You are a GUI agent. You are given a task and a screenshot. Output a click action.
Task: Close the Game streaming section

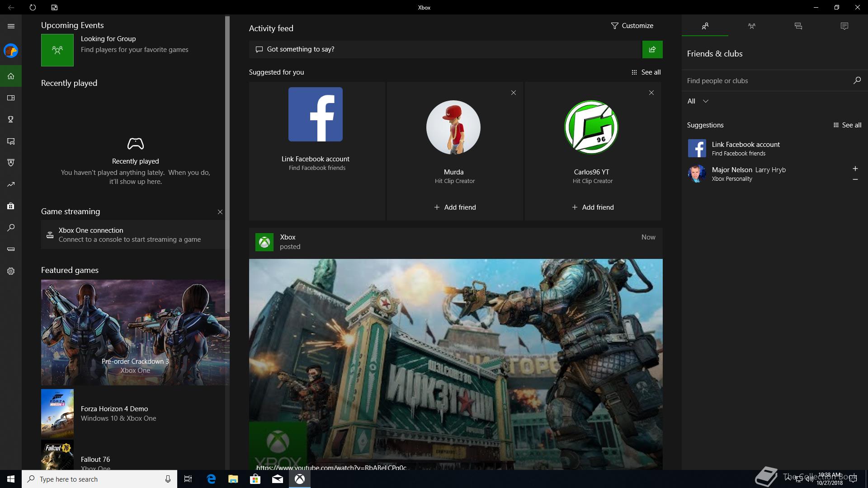coord(220,212)
